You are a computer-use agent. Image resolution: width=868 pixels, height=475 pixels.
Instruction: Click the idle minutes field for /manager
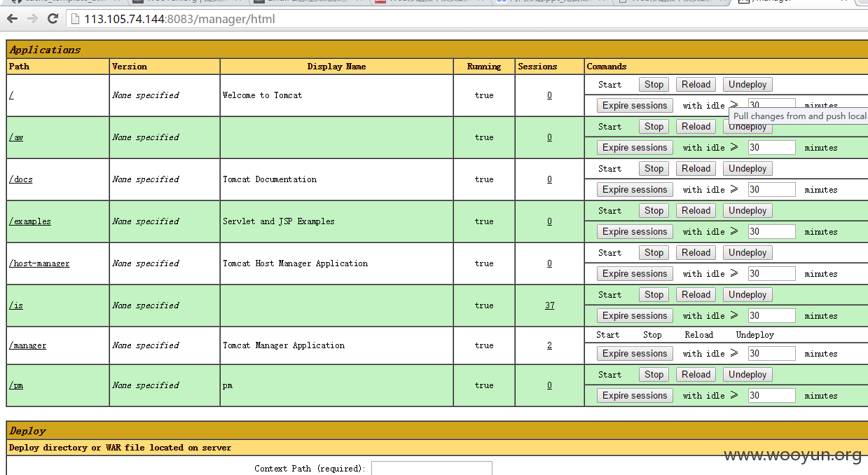(771, 353)
